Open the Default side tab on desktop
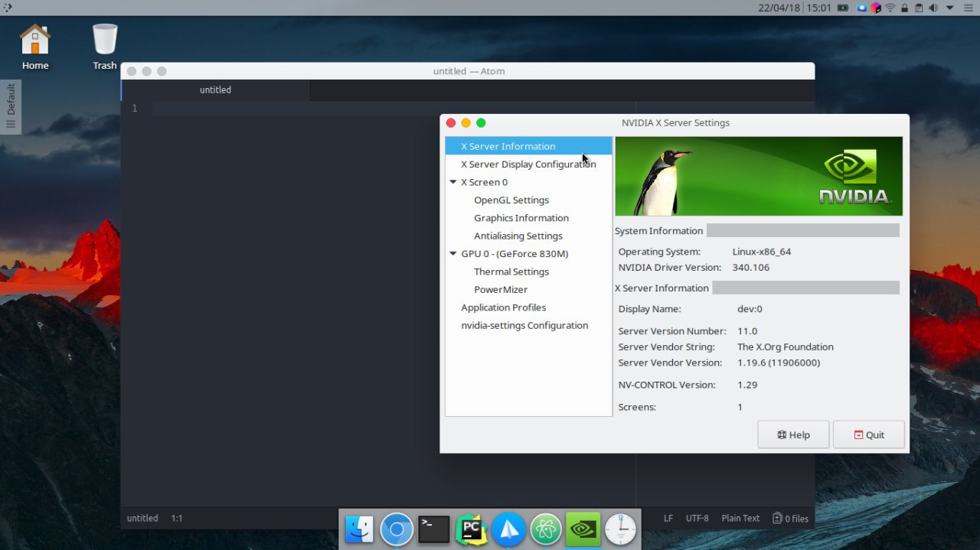The width and height of the screenshot is (980, 550). [x=11, y=107]
